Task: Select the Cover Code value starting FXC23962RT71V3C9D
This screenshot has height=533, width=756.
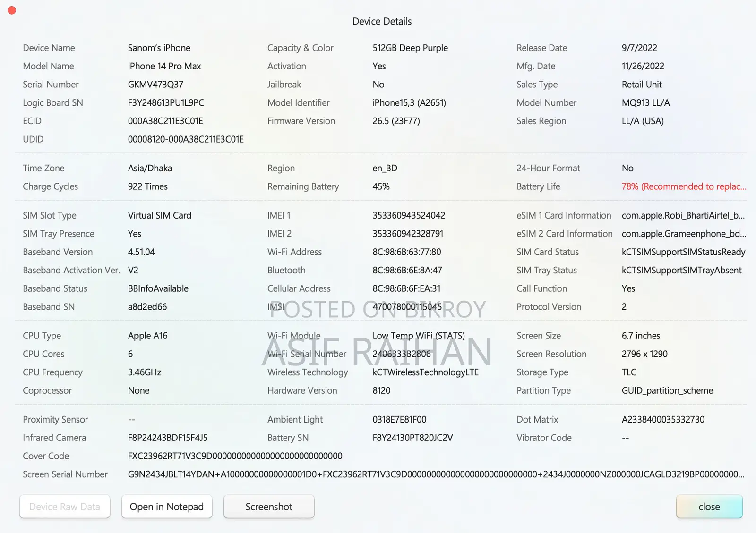Action: [235, 456]
